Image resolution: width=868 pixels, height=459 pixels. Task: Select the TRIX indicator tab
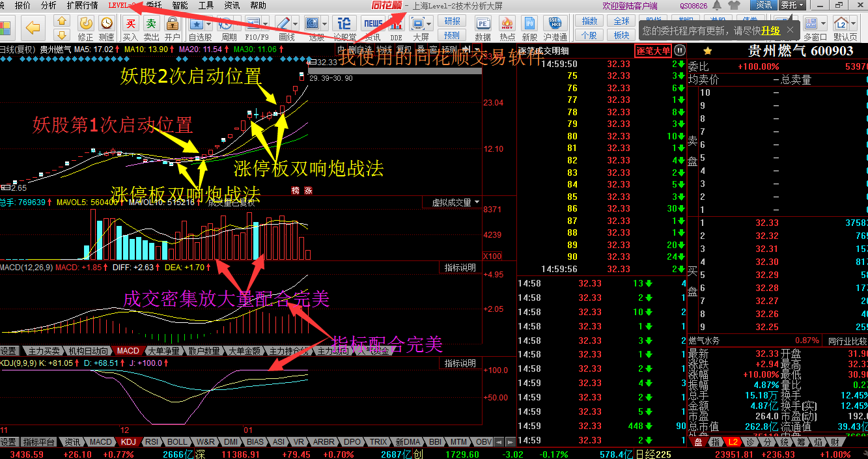(378, 441)
